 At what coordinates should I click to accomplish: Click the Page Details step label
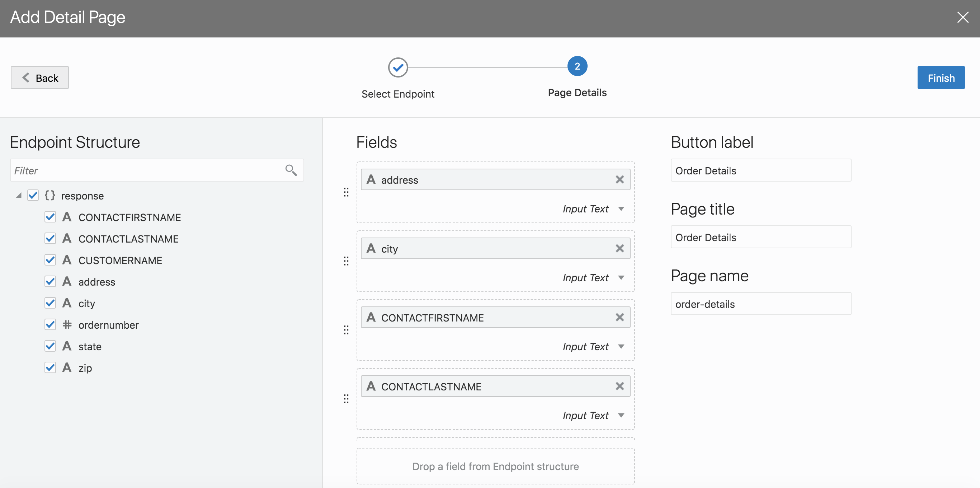click(577, 93)
